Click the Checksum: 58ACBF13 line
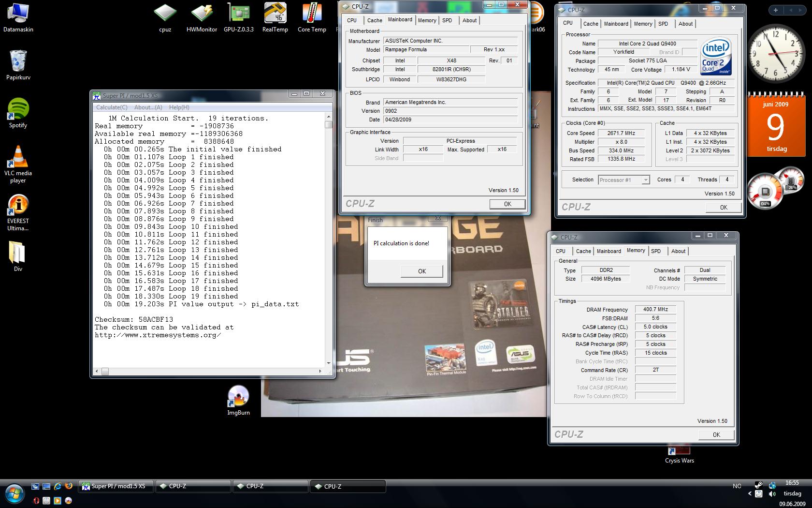 [134, 319]
